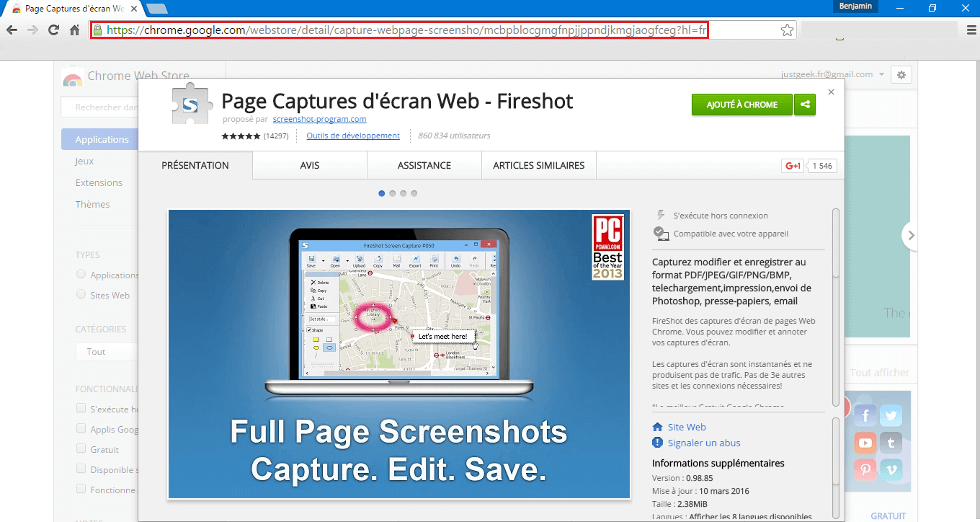Tick the Gratuit filter checkbox
Image resolution: width=980 pixels, height=522 pixels.
tap(81, 448)
